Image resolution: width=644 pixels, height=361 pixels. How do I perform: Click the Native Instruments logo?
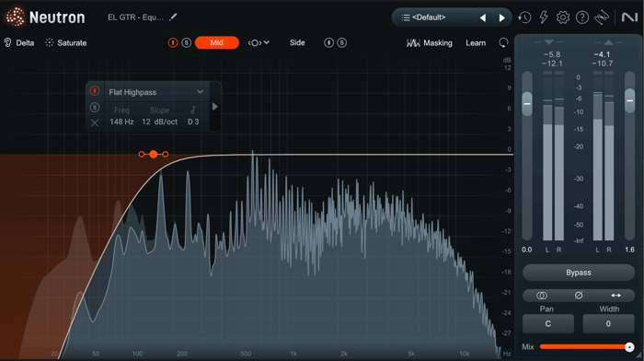pyautogui.click(x=629, y=17)
